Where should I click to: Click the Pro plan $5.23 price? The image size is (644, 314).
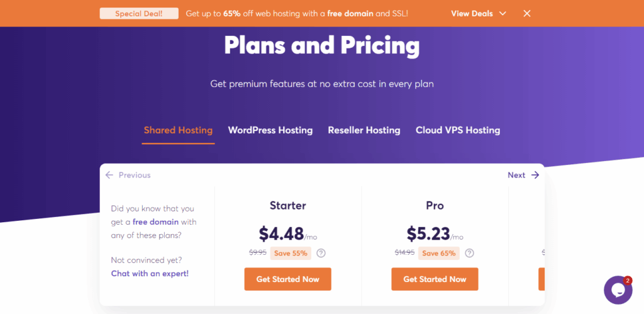pos(429,234)
